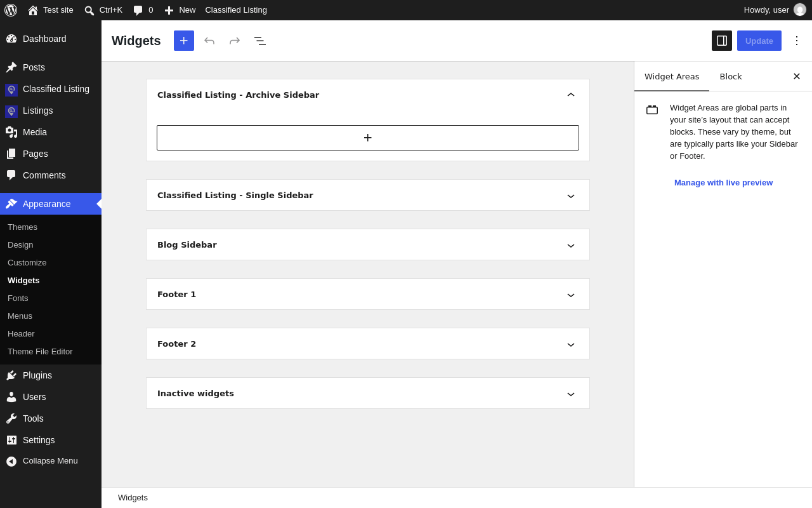Open the block inserter plus button in toolbar
The height and width of the screenshot is (508, 812).
[x=184, y=41]
